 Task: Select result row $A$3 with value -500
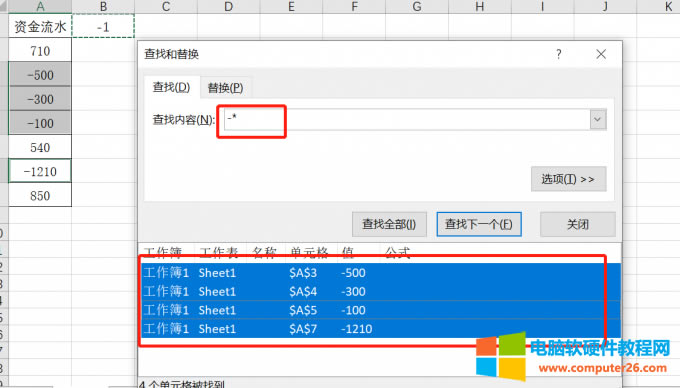381,273
